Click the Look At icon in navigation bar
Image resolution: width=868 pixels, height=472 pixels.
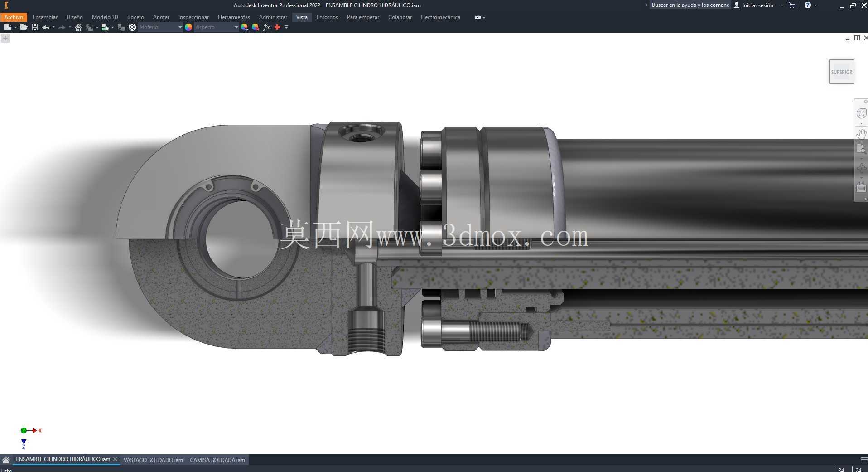[x=861, y=187]
